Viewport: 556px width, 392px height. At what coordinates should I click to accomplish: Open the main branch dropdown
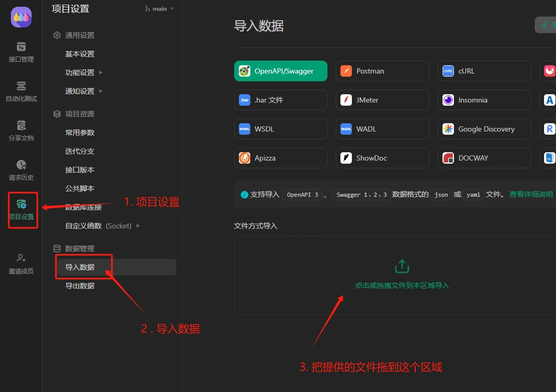(159, 8)
